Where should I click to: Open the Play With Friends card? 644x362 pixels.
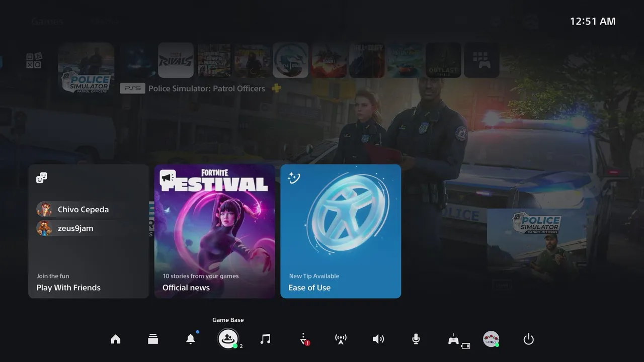pos(89,231)
